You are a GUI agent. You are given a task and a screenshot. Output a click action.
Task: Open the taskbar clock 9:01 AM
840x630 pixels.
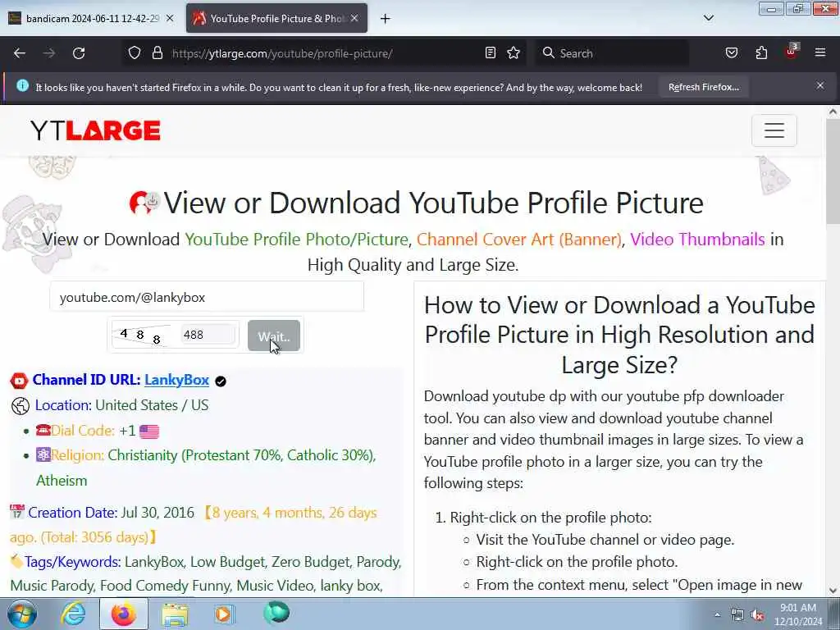pos(798,614)
